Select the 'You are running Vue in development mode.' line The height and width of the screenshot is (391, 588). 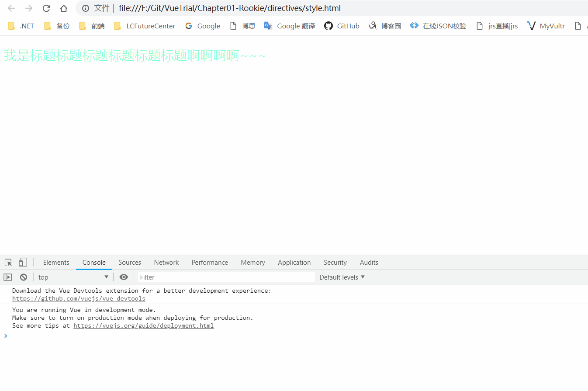click(x=84, y=310)
